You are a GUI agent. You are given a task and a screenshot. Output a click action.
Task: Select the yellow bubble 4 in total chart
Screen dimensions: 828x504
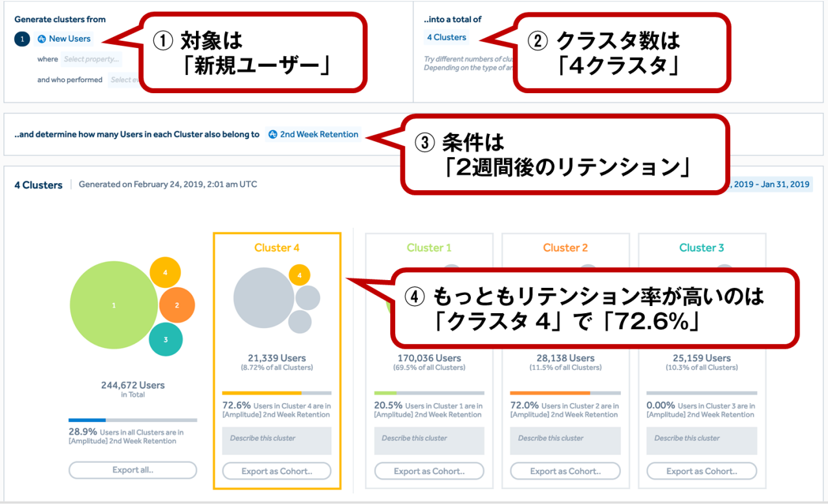tap(165, 272)
